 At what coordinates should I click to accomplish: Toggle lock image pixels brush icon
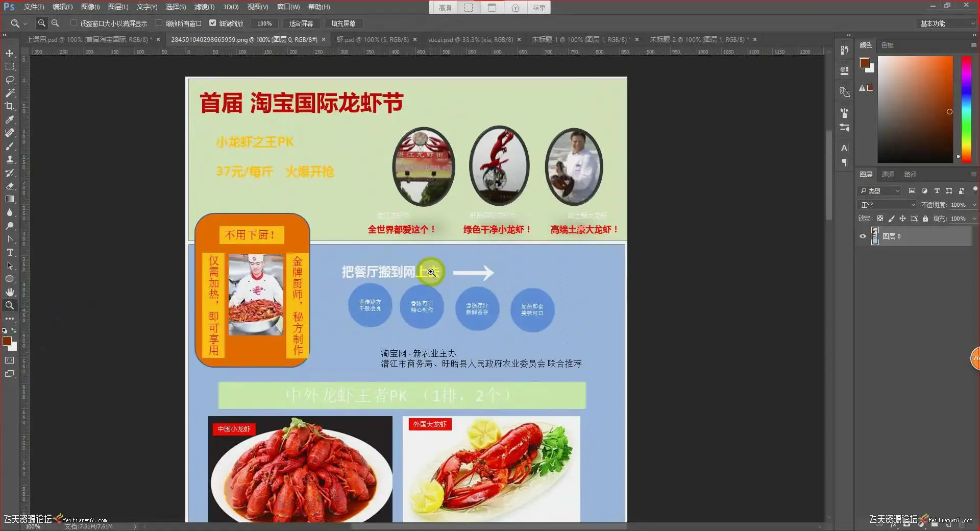click(x=891, y=219)
